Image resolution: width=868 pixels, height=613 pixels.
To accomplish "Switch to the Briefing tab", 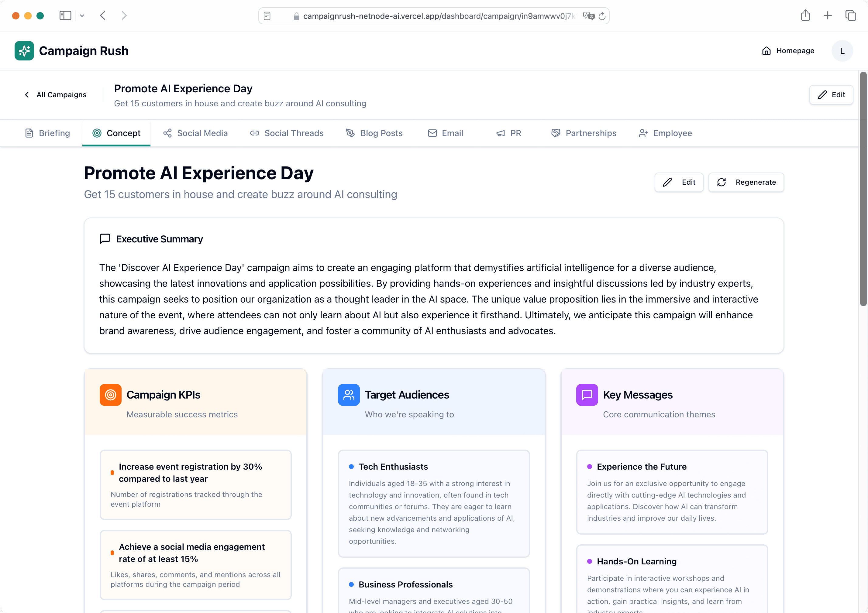I will pyautogui.click(x=47, y=133).
